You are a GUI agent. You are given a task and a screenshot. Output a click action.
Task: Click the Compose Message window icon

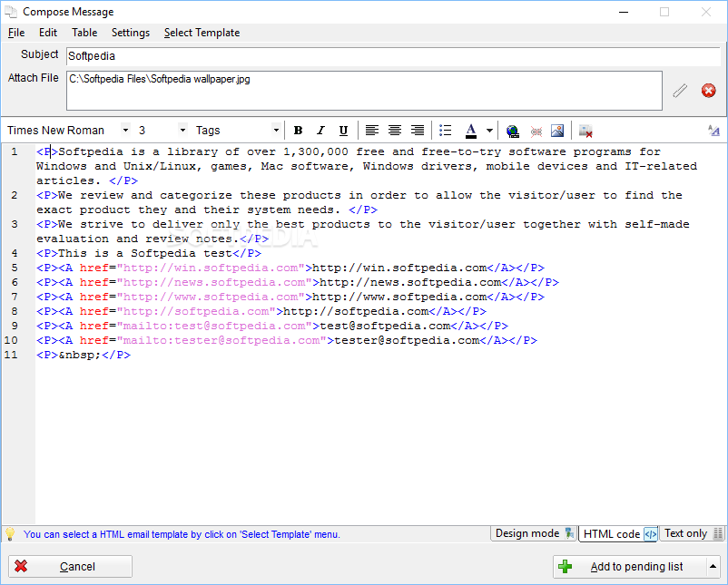click(x=11, y=12)
